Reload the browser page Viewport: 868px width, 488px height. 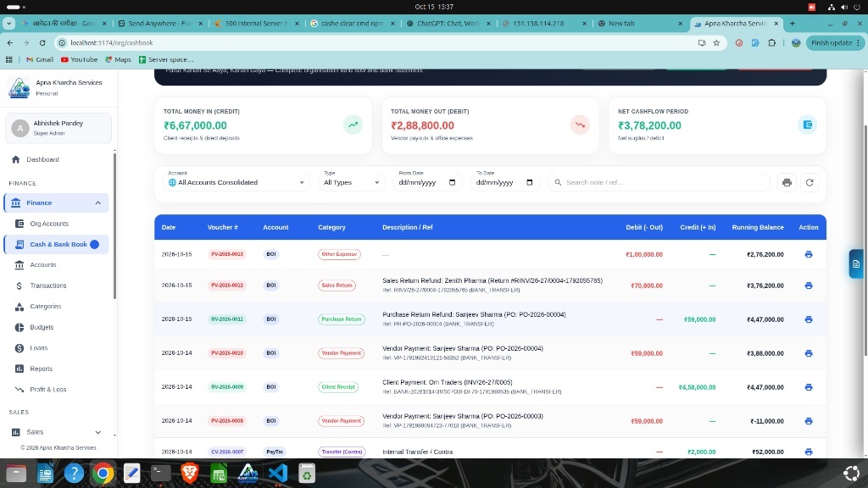42,42
